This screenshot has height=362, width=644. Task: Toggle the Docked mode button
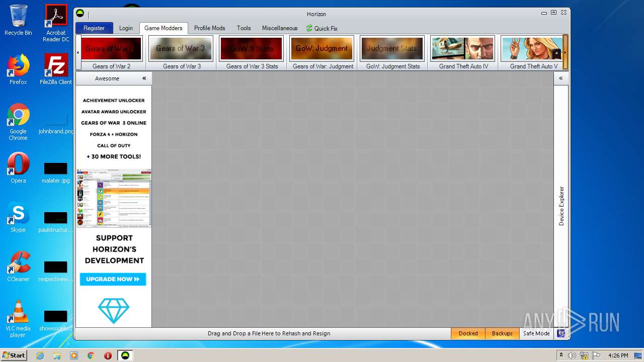click(x=468, y=333)
